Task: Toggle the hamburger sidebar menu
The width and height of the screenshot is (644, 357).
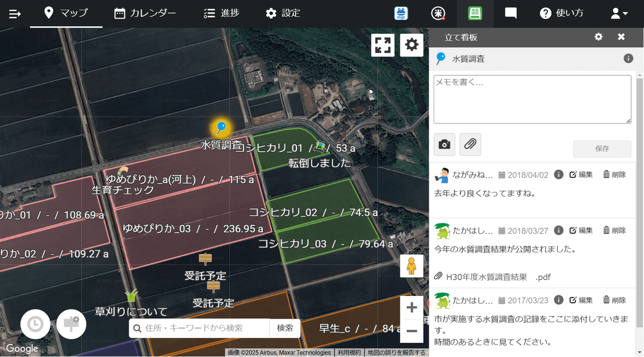Action: pyautogui.click(x=15, y=14)
